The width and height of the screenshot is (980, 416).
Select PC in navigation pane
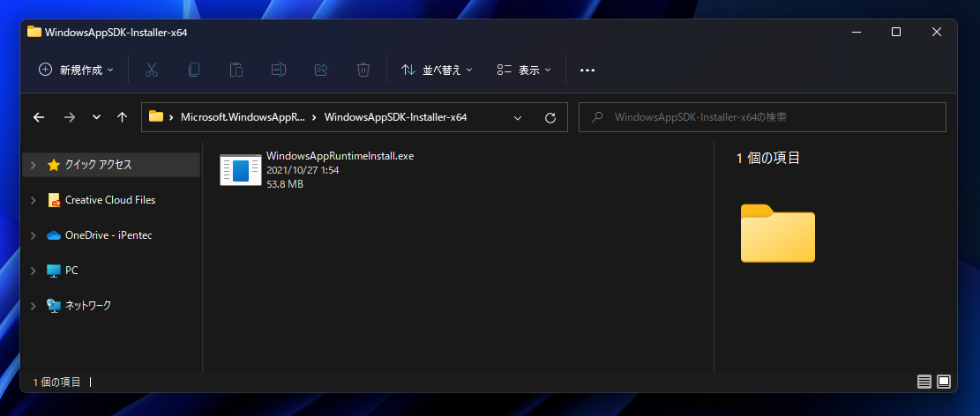click(x=71, y=271)
